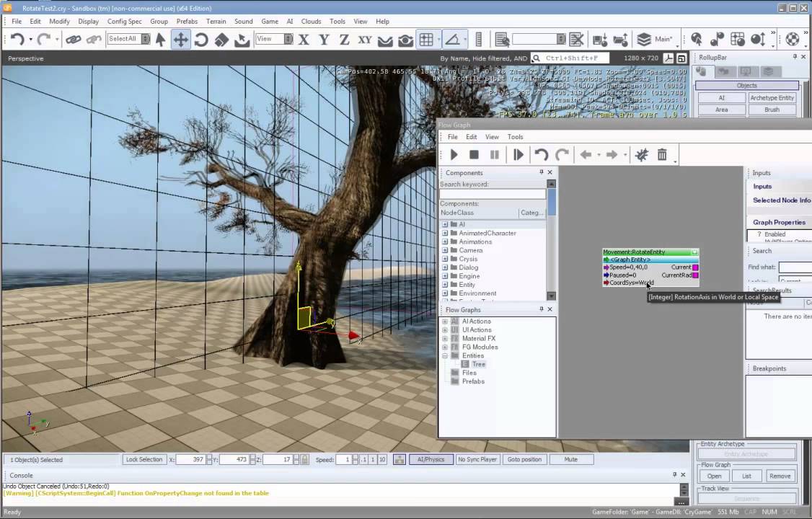
Task: Toggle No Sync Player button
Action: tap(477, 459)
